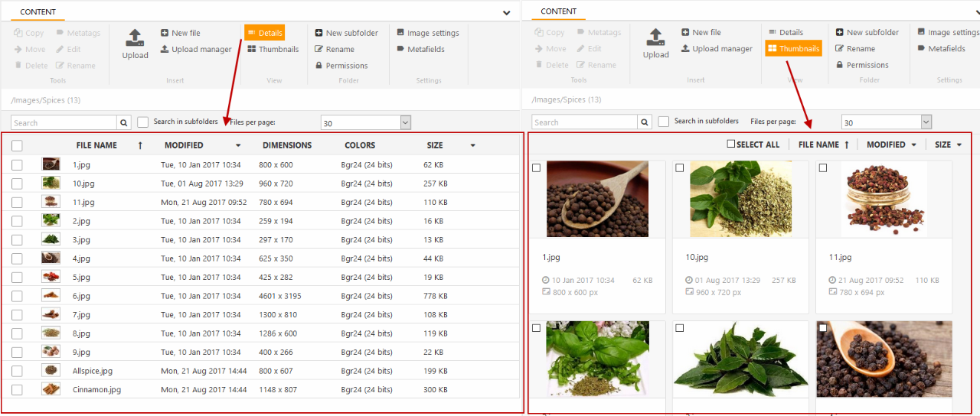This screenshot has width=980, height=416.
Task: Click the search magnifier above the details list
Action: pyautogui.click(x=125, y=122)
